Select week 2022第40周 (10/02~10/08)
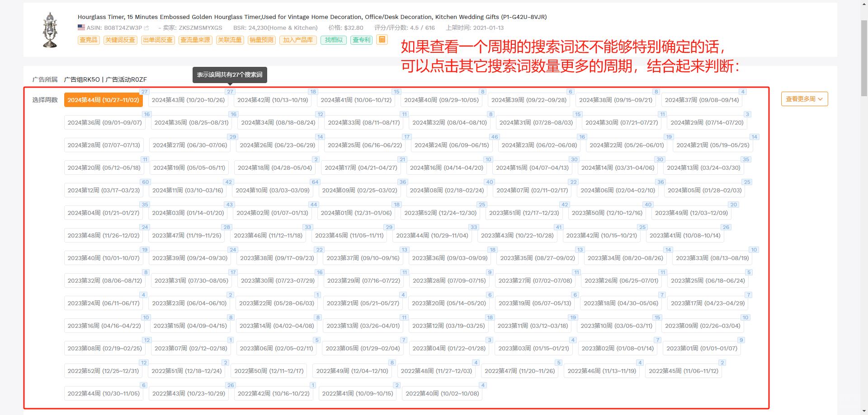The width and height of the screenshot is (868, 415). coord(442,393)
